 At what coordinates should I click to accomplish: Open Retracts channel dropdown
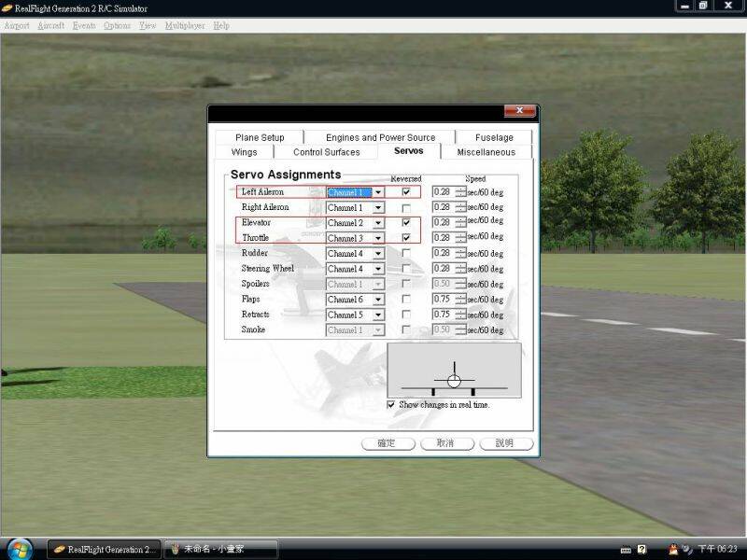[378, 315]
